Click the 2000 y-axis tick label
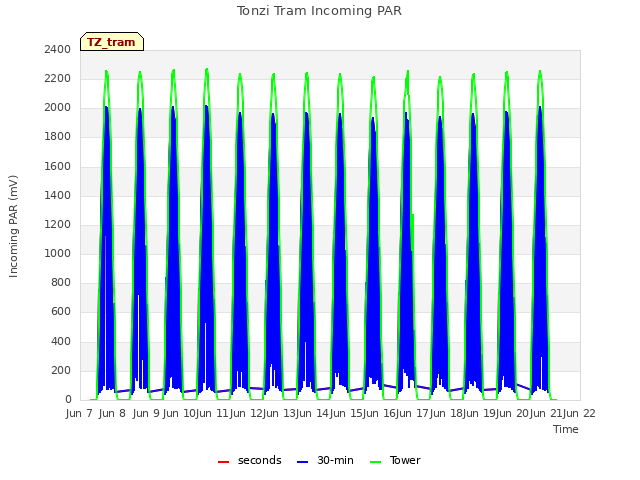This screenshot has width=640, height=480. (x=58, y=108)
